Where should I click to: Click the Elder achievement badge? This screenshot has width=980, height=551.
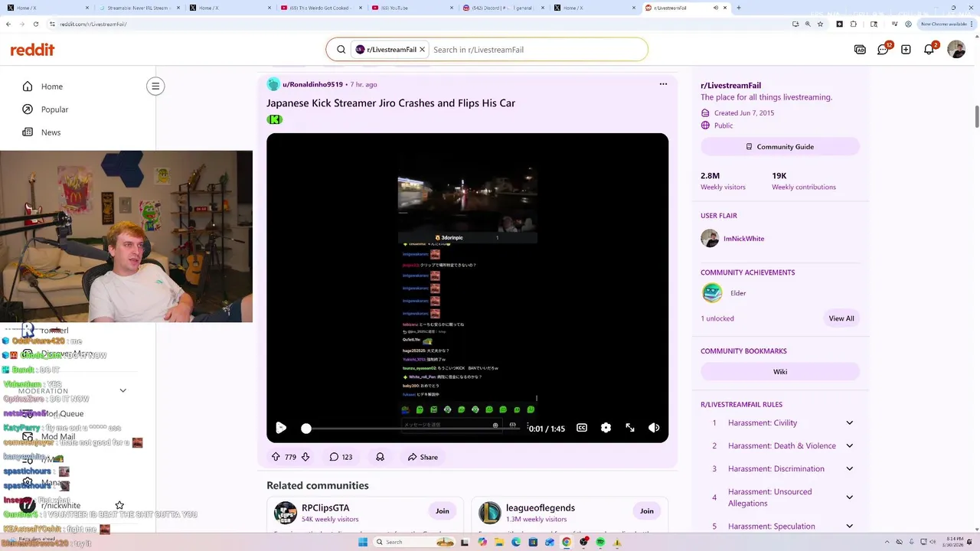click(712, 293)
